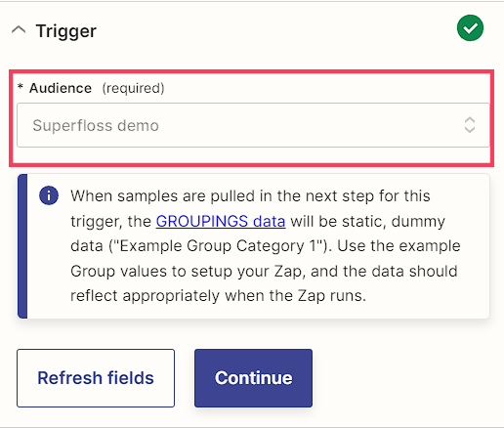Click the asterisk beside the Audience label
Image resolution: width=504 pixels, height=428 pixels.
click(x=21, y=87)
